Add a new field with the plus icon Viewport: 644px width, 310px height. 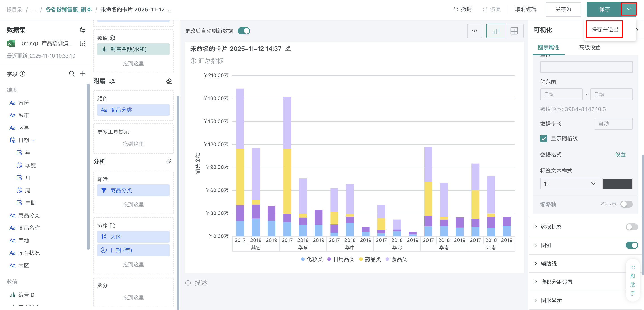coord(83,74)
